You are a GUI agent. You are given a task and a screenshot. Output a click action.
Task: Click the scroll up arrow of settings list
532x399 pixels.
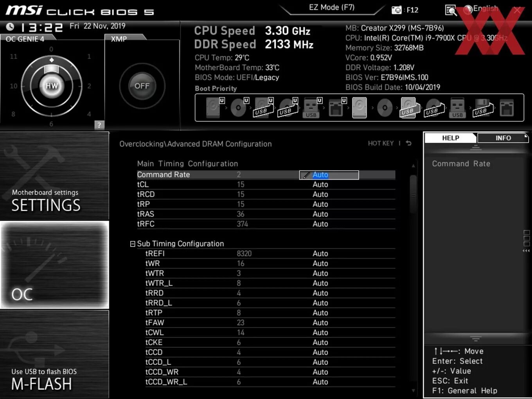tap(413, 166)
